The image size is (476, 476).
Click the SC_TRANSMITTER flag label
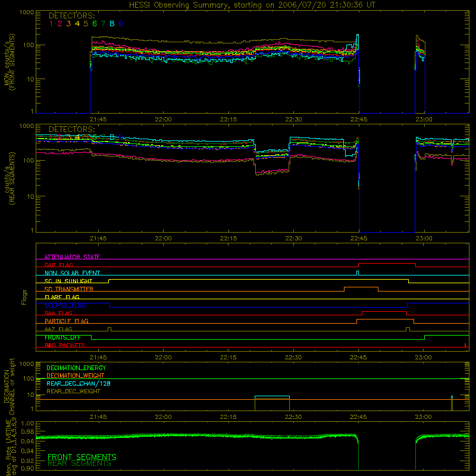coord(69,289)
